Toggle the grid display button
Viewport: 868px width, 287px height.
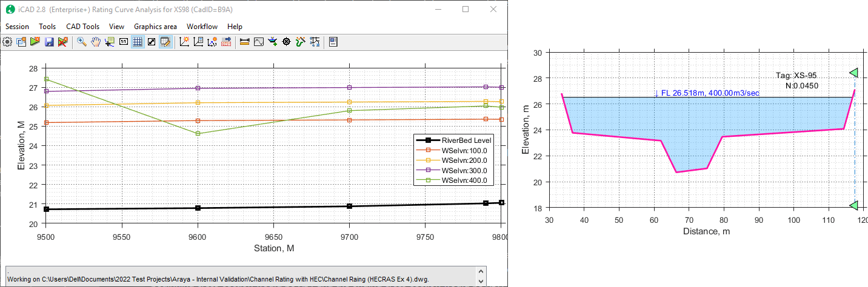point(138,42)
